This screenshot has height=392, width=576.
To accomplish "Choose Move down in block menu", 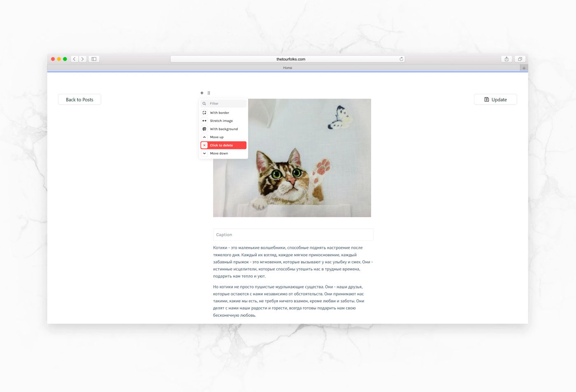I will [x=223, y=153].
